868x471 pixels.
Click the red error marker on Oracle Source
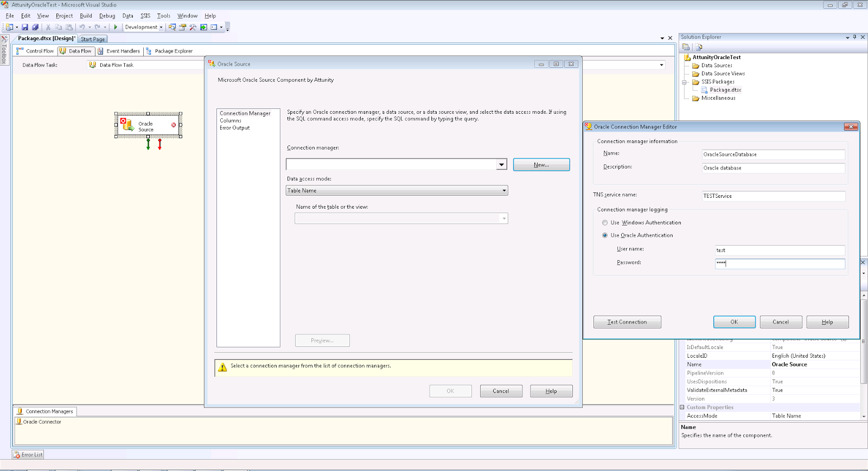click(x=174, y=125)
